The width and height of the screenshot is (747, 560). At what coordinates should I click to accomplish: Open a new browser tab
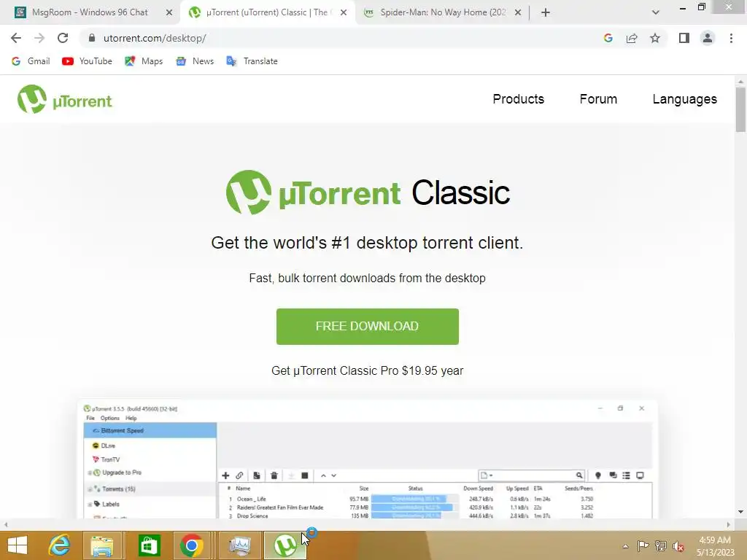tap(546, 12)
